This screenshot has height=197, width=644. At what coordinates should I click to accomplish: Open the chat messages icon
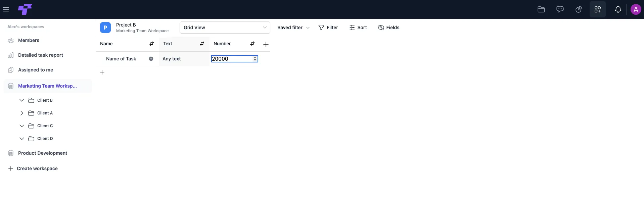[560, 9]
